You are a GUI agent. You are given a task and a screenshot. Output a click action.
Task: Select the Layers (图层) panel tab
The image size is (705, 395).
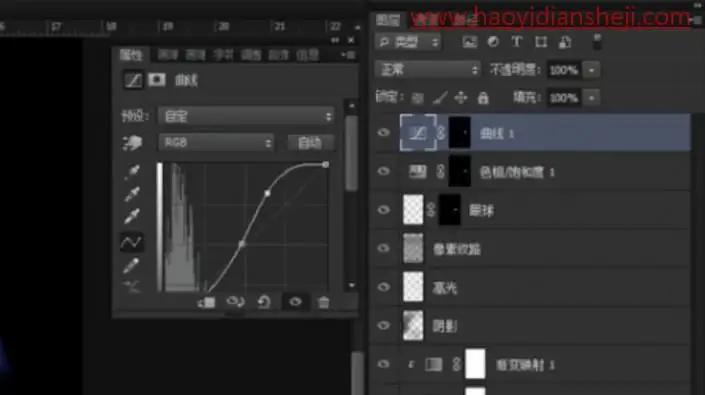(388, 20)
